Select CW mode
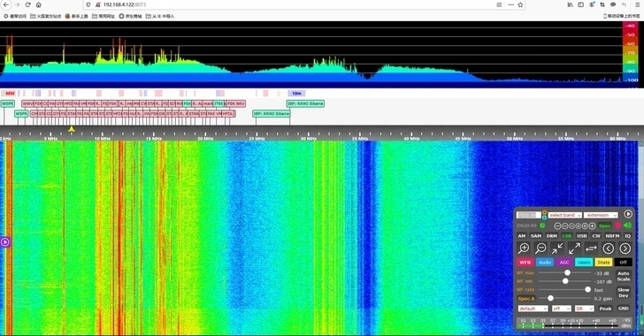Screen dimensions: 644x336 point(596,236)
